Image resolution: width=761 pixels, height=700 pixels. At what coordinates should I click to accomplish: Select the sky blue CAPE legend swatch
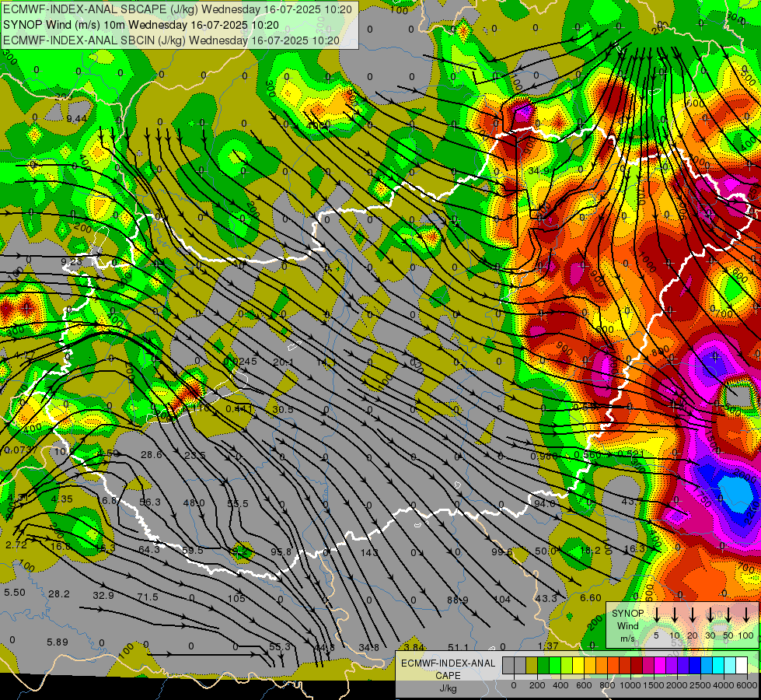tap(706, 666)
